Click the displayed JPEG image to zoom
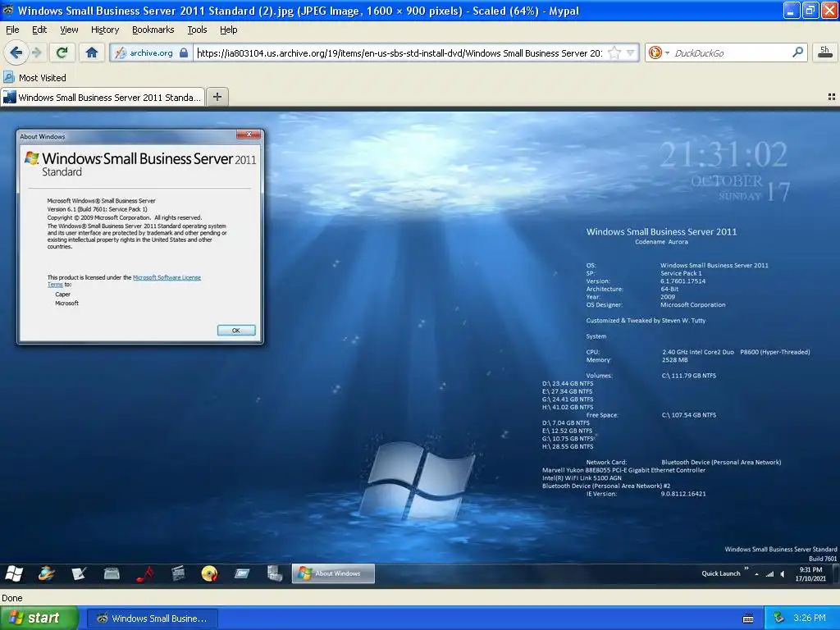Viewport: 840px width, 630px height. [x=420, y=349]
